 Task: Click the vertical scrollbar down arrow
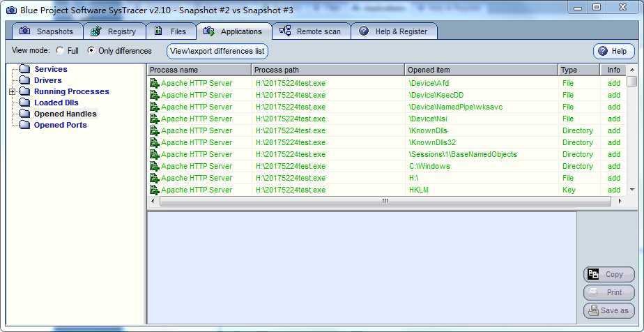point(632,190)
